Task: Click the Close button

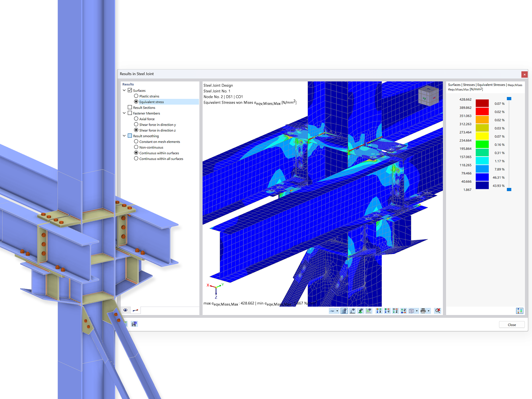Action: point(511,325)
